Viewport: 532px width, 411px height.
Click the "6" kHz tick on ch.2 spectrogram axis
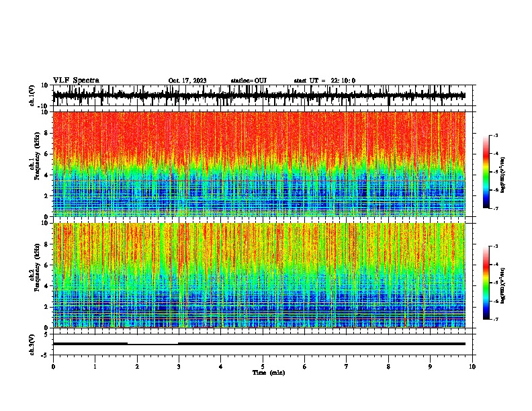click(x=47, y=265)
